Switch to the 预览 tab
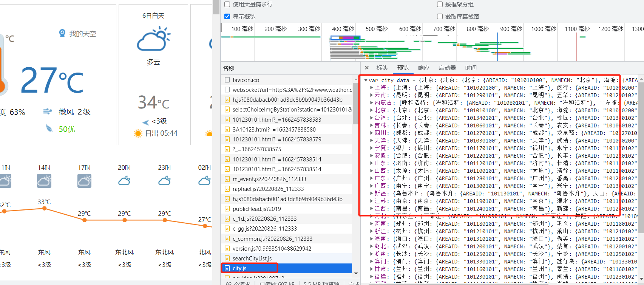The image size is (644, 285). tap(403, 68)
